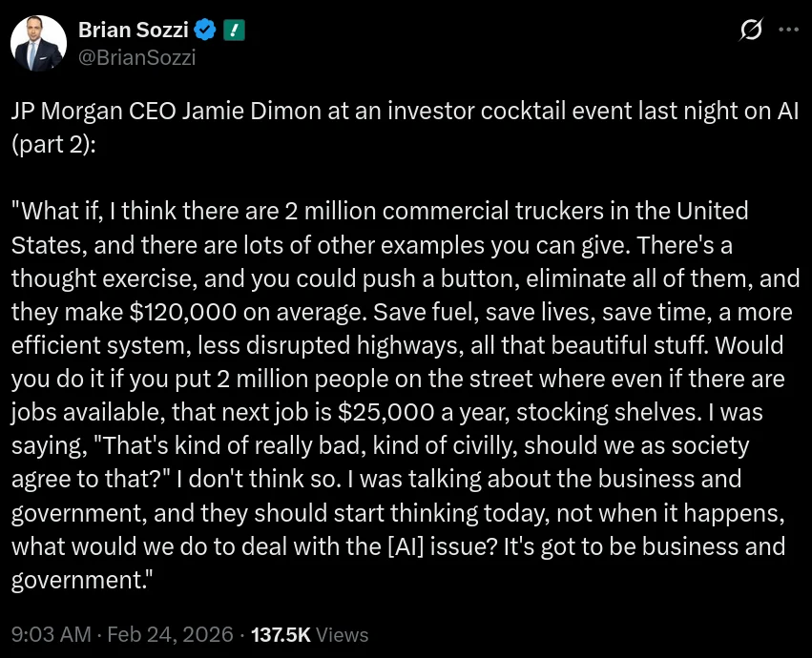The width and height of the screenshot is (812, 658).
Task: Click the green affiliate badge beside the name
Action: tap(235, 30)
